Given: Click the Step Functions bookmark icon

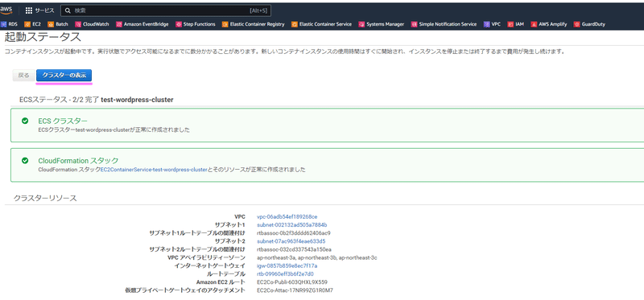Looking at the screenshot, I should click(178, 24).
